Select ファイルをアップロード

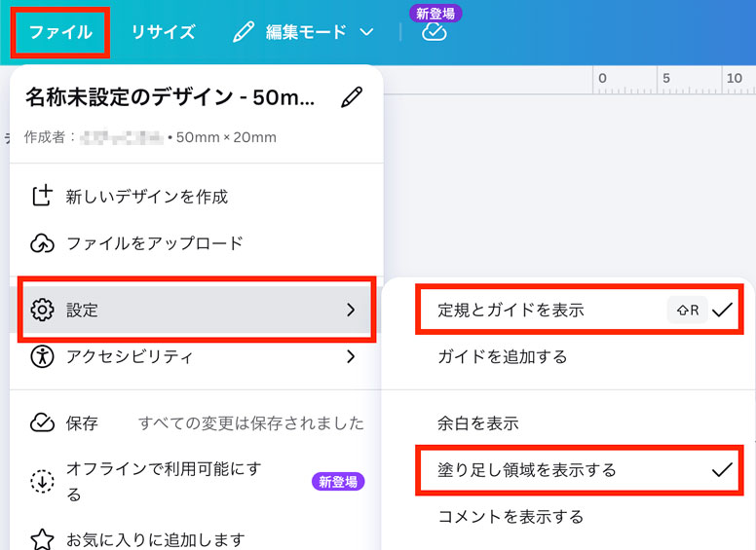pyautogui.click(x=154, y=243)
